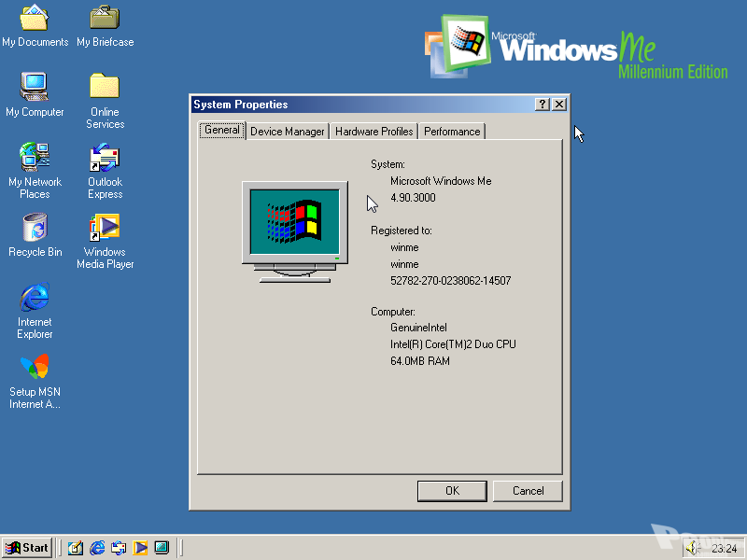This screenshot has height=560, width=747.
Task: Open the Start menu
Action: point(27,548)
